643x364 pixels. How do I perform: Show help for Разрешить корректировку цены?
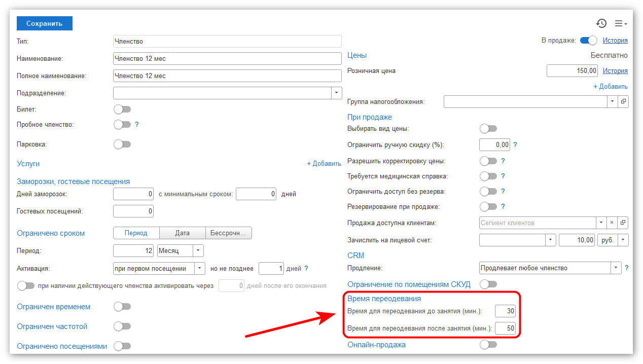(503, 161)
